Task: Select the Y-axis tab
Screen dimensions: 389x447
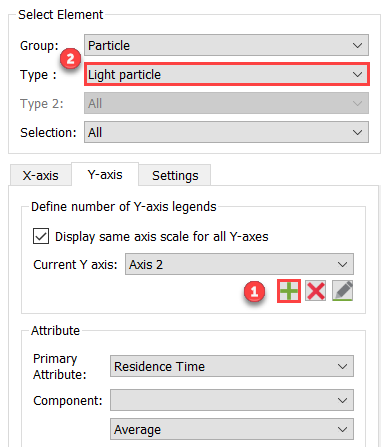Action: click(x=105, y=174)
